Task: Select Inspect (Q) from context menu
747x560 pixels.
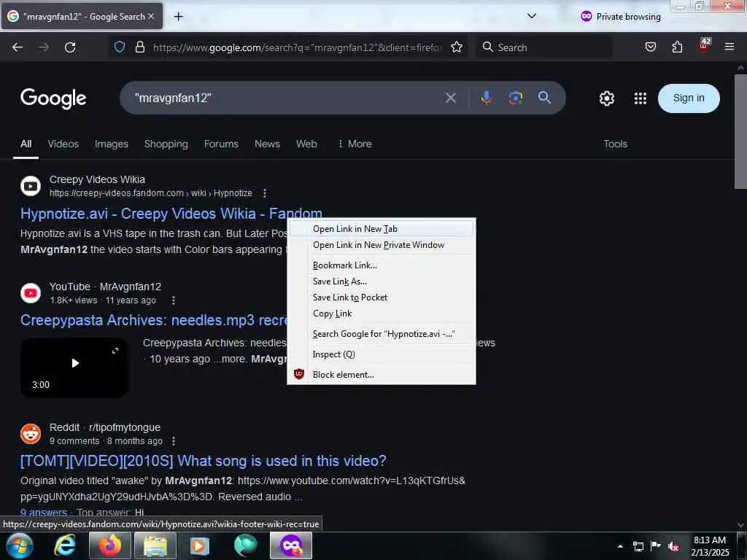Action: 381,354
